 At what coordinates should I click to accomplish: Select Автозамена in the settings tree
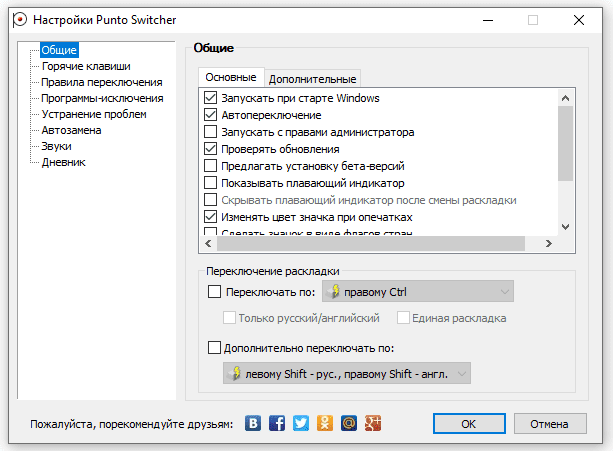click(x=71, y=130)
